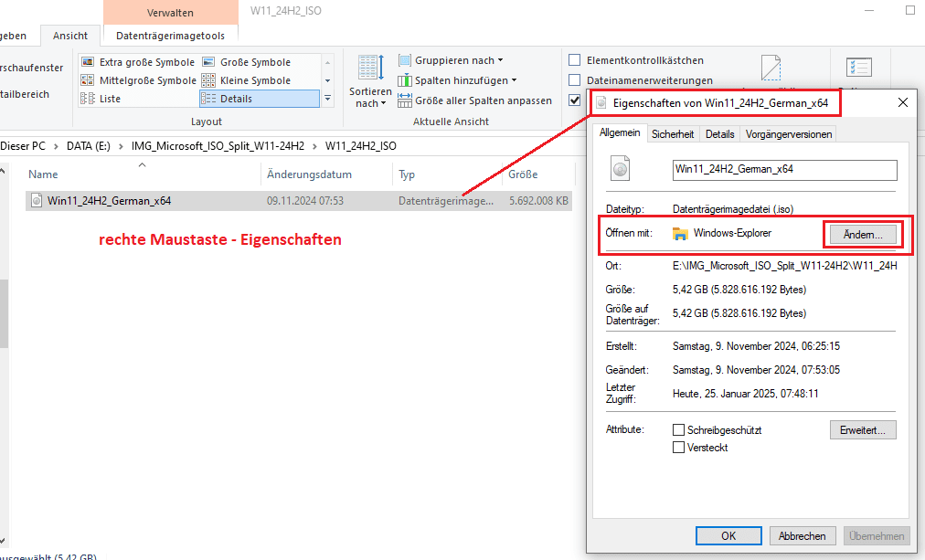The width and height of the screenshot is (925, 560).
Task: Select Mittelgroße Symbole layout
Action: point(138,80)
